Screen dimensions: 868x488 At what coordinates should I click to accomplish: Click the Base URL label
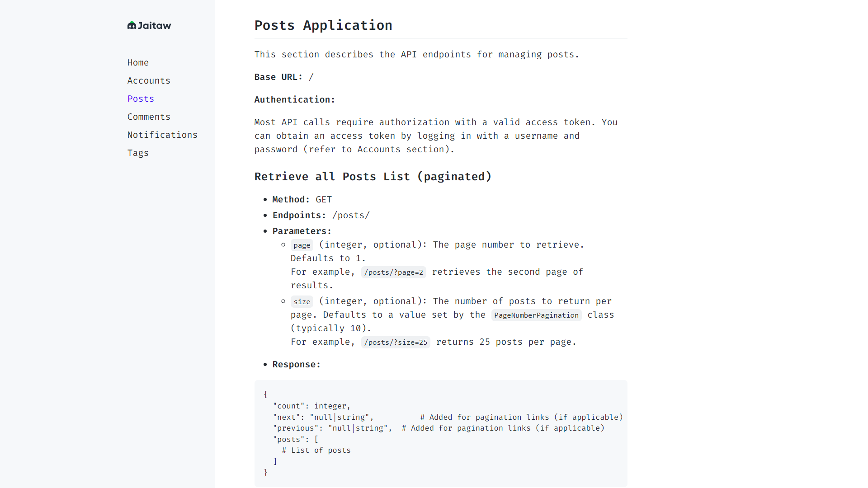point(278,77)
